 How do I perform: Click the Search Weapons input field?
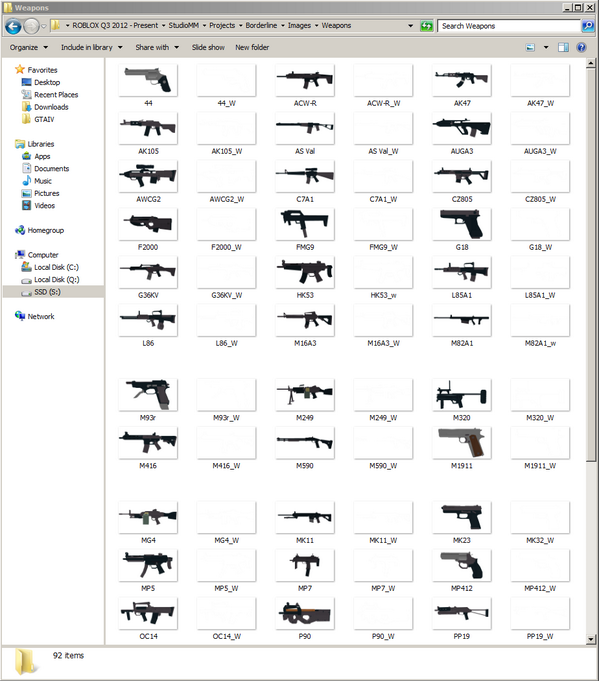(x=509, y=26)
